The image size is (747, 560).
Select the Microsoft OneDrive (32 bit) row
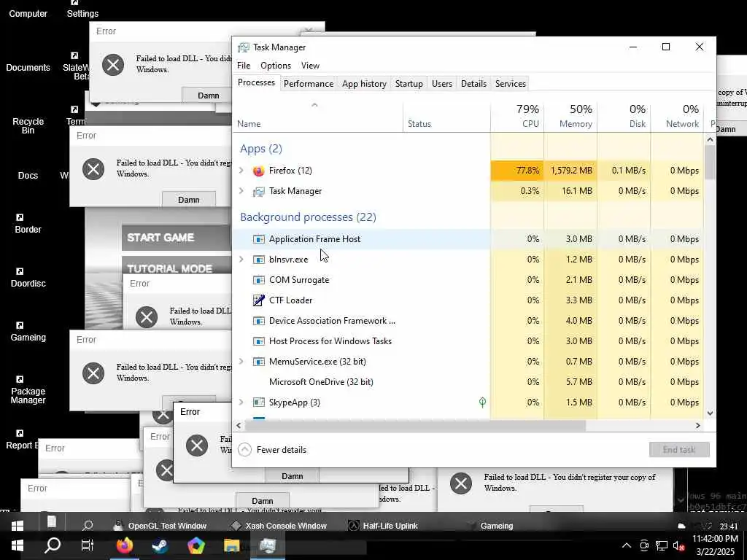(468, 382)
